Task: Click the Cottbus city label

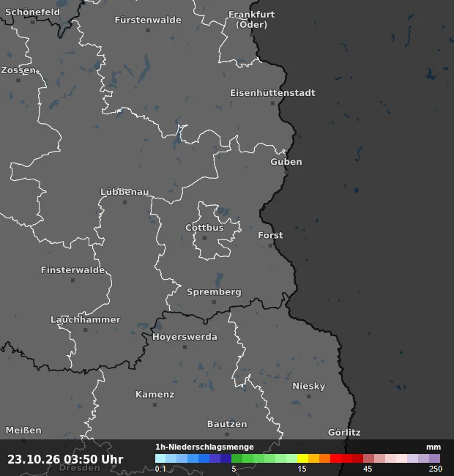Action: coord(204,228)
